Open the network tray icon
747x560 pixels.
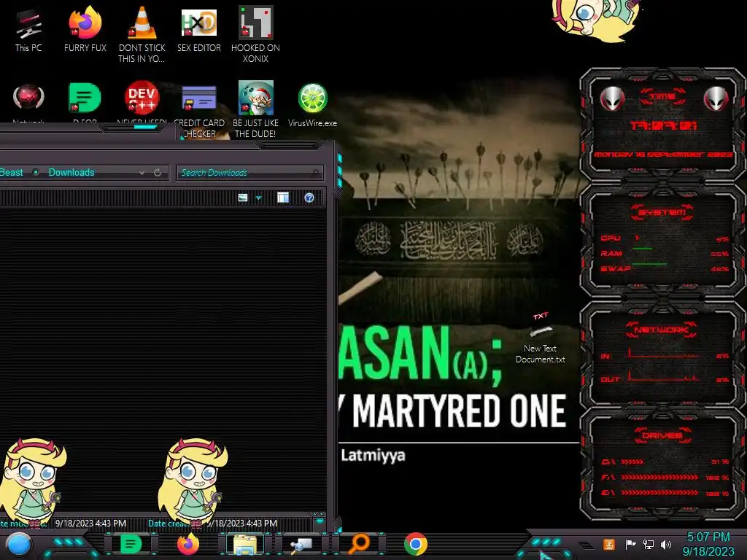click(x=648, y=544)
